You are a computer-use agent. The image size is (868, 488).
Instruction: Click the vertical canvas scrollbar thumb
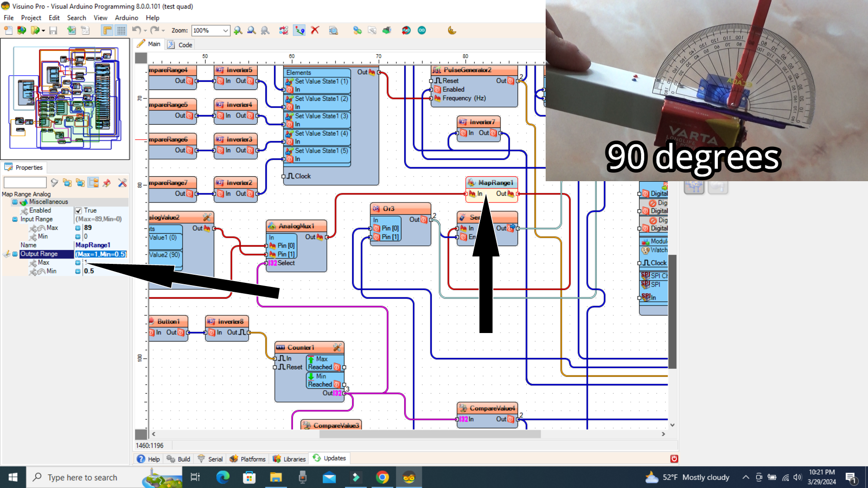(672, 312)
